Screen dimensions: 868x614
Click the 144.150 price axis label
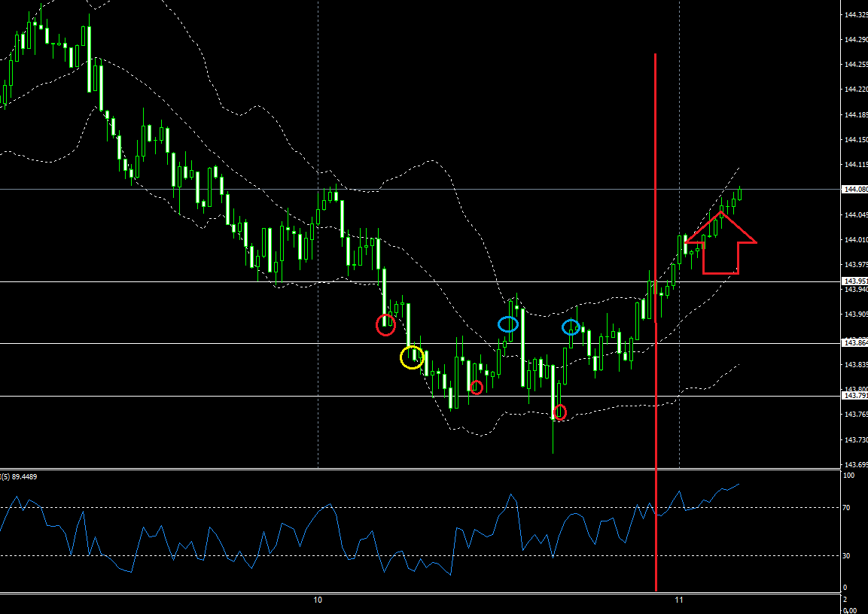(856, 140)
